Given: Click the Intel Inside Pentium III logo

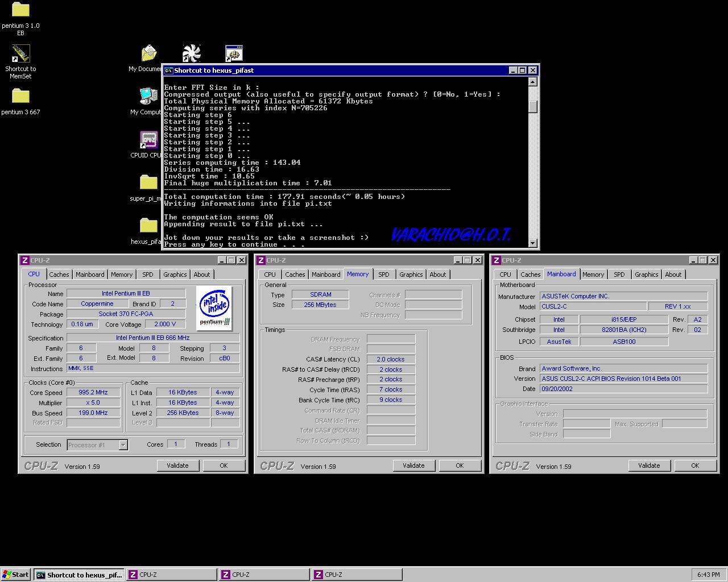Looking at the screenshot, I should tap(214, 308).
